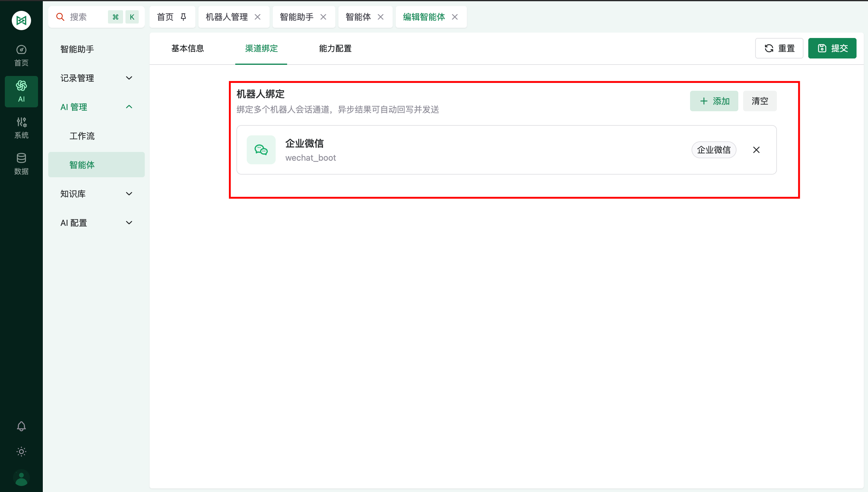Click the search magnifier icon
Image resolution: width=868 pixels, height=492 pixels.
61,17
